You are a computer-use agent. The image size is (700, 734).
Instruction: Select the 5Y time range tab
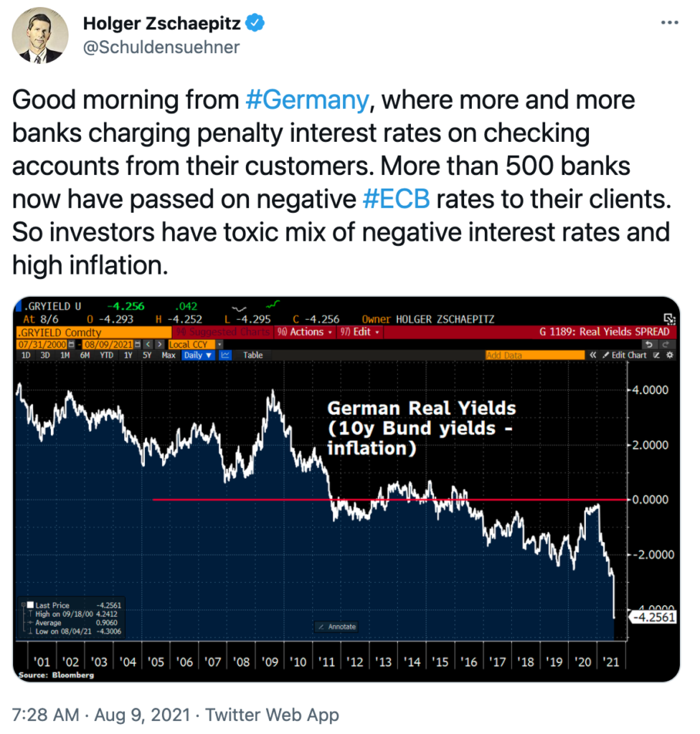click(x=147, y=356)
